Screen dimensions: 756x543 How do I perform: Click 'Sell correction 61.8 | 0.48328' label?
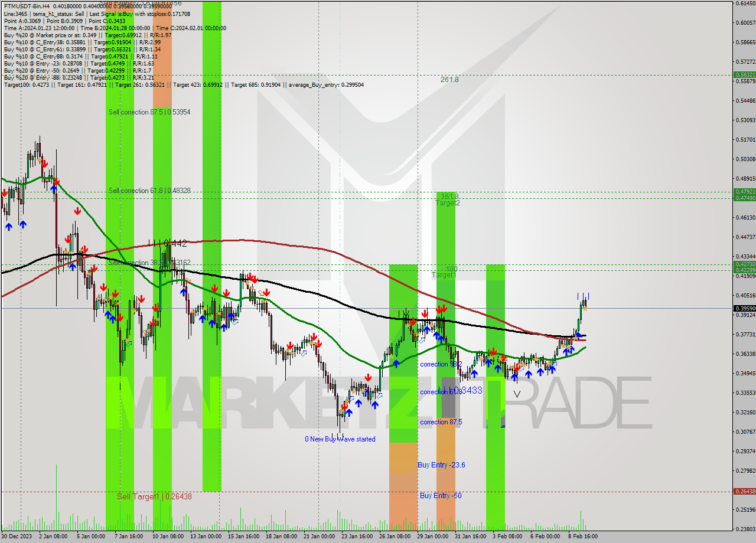pos(149,191)
